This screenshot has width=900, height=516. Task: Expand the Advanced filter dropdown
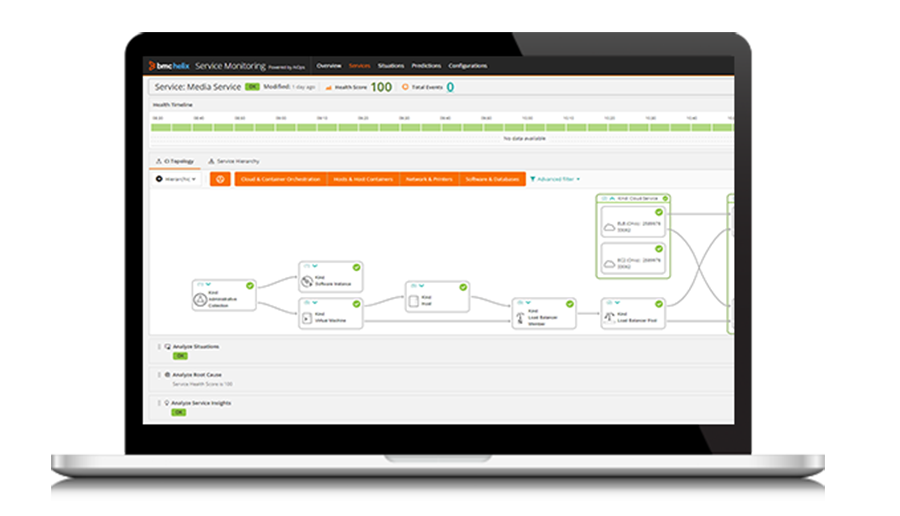555,179
